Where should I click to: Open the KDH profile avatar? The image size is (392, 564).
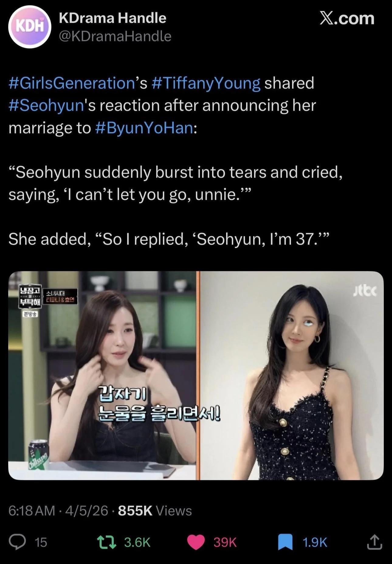29,27
